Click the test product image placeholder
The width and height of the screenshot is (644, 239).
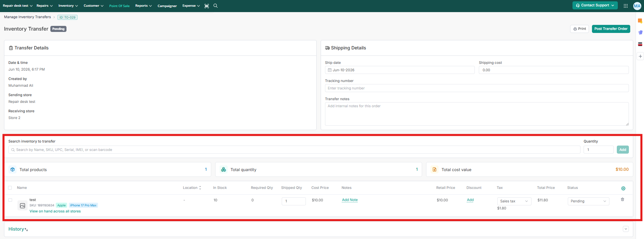(x=22, y=206)
